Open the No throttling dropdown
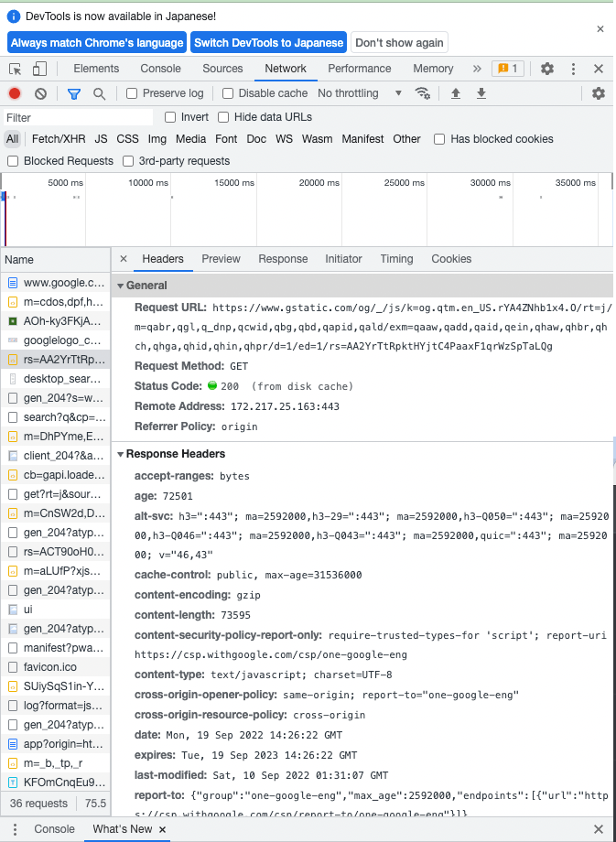The height and width of the screenshot is (842, 616). point(360,93)
